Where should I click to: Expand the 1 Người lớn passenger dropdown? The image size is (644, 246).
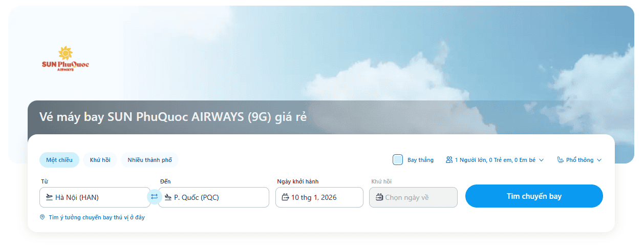pos(495,160)
